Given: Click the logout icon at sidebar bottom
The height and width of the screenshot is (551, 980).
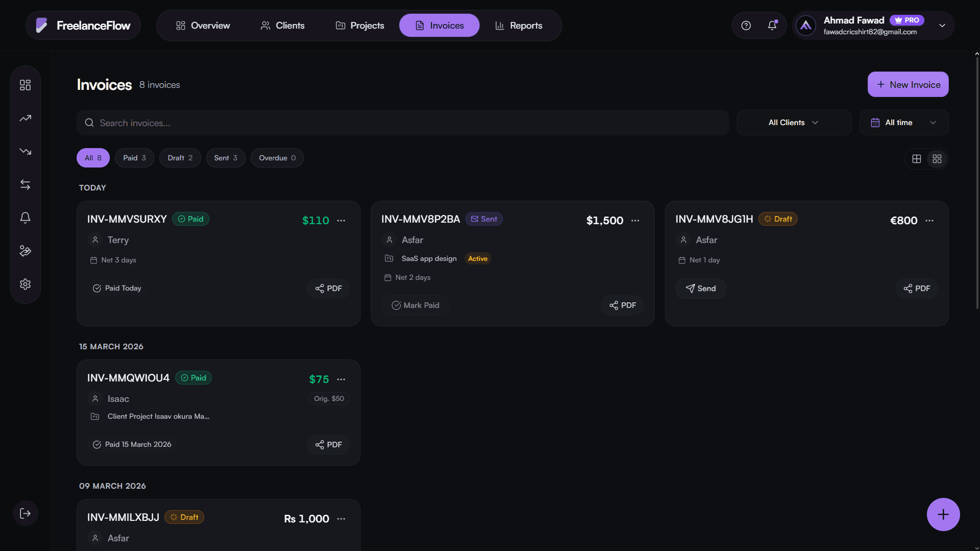Looking at the screenshot, I should click(25, 514).
